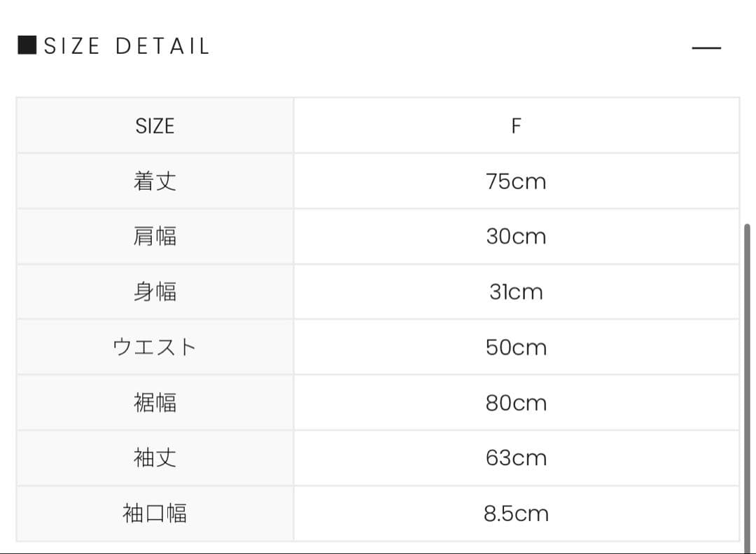Image resolution: width=756 pixels, height=554 pixels.
Task: Select the F size column header
Action: tap(516, 126)
